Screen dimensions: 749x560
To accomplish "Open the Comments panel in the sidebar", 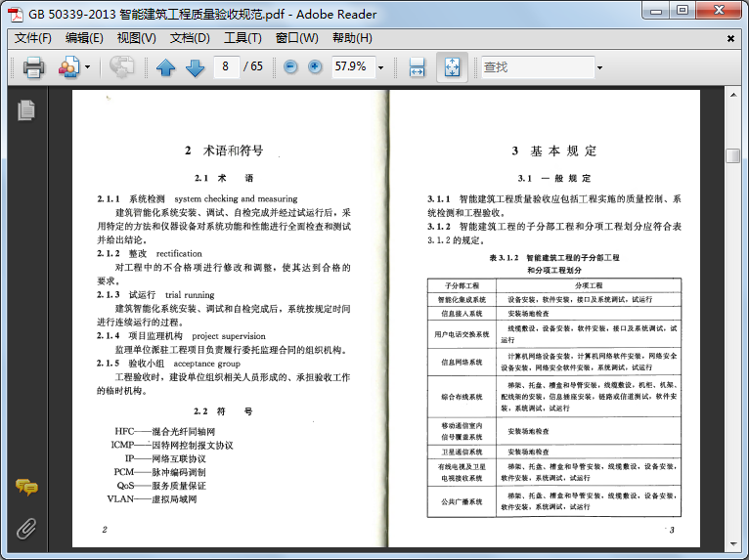I will pyautogui.click(x=26, y=487).
